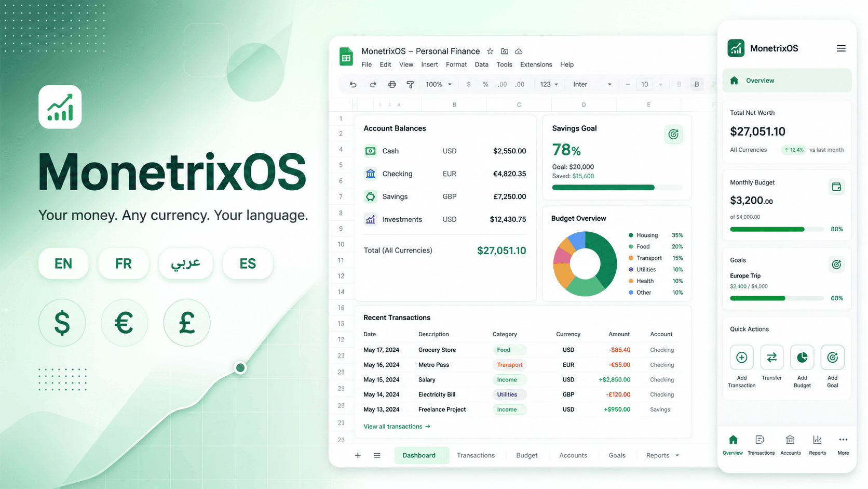Toggle bold formatting in the toolbar
868x489 pixels.
(697, 84)
